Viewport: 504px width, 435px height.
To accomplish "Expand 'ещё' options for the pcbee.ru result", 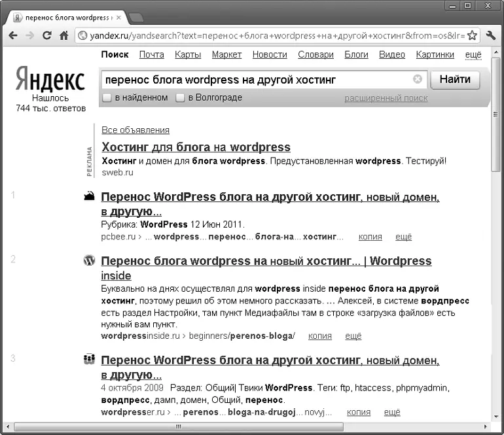I will [x=403, y=237].
